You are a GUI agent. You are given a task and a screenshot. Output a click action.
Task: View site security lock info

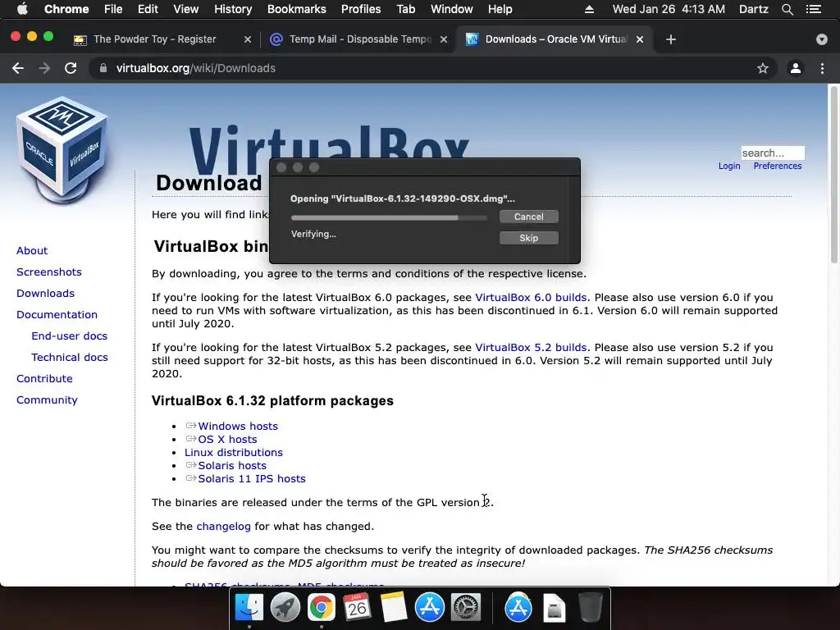103,68
